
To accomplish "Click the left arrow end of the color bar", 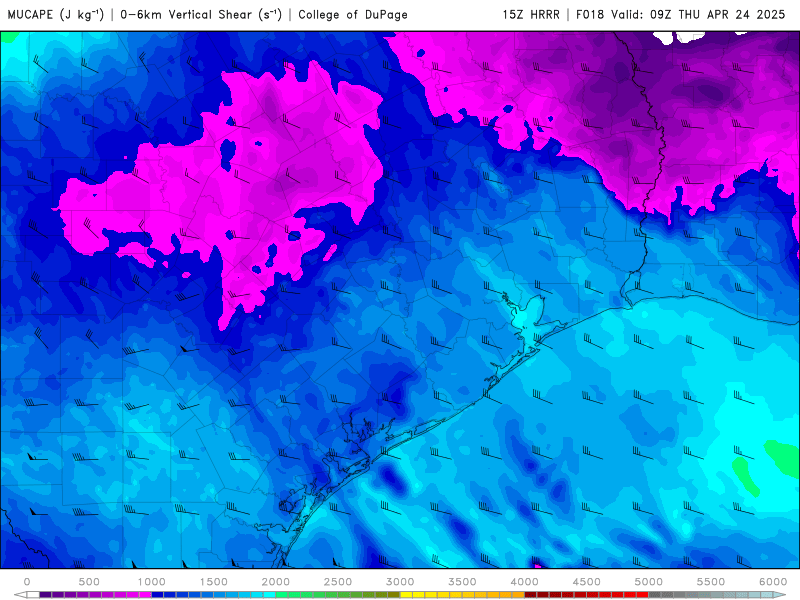I will 20,595.
